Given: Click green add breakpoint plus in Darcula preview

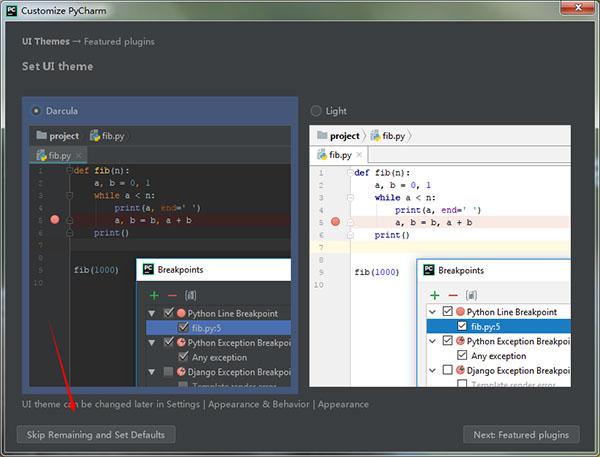Looking at the screenshot, I should 154,295.
